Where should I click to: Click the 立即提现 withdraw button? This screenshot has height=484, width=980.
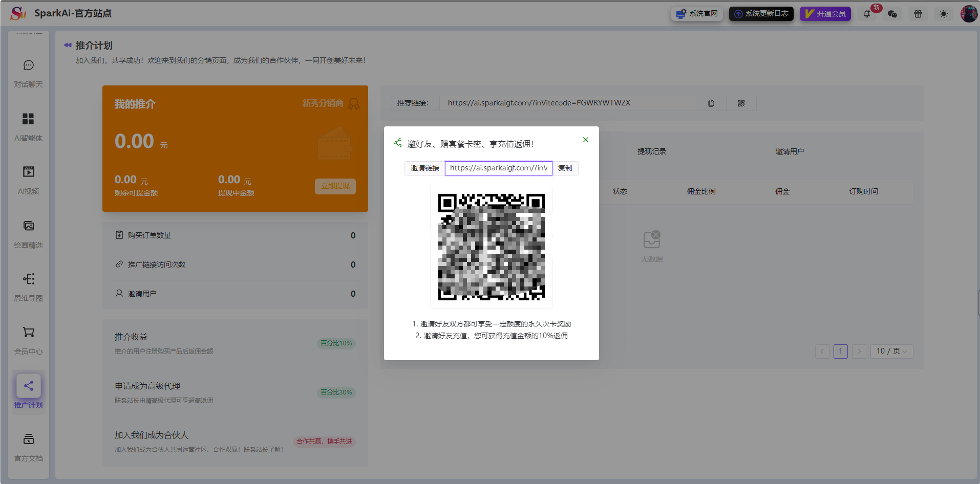coord(335,186)
